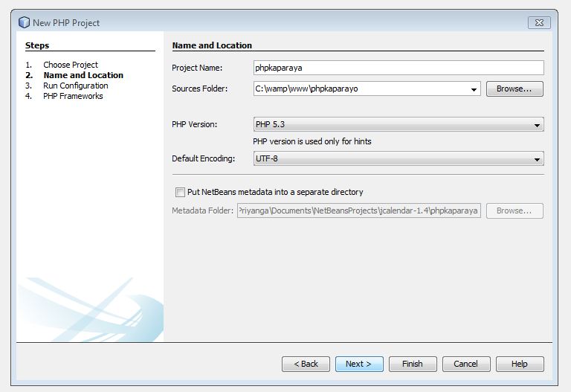571x392 pixels.
Task: Select the PHP Frameworks step
Action: tap(73, 96)
